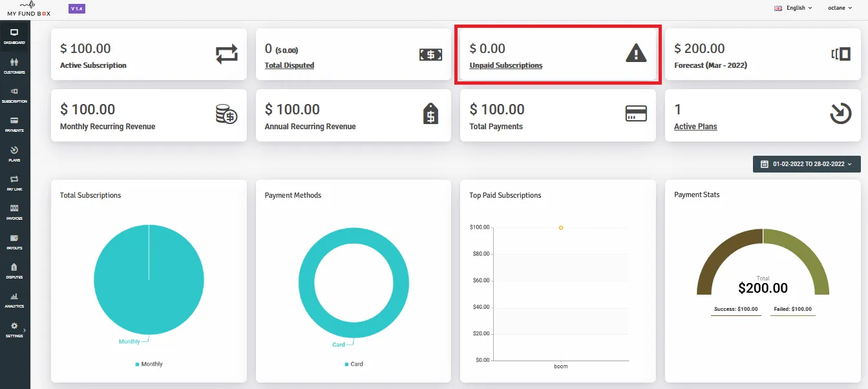Expand the Settings submenu chevron
868x389 pixels.
tap(25, 330)
